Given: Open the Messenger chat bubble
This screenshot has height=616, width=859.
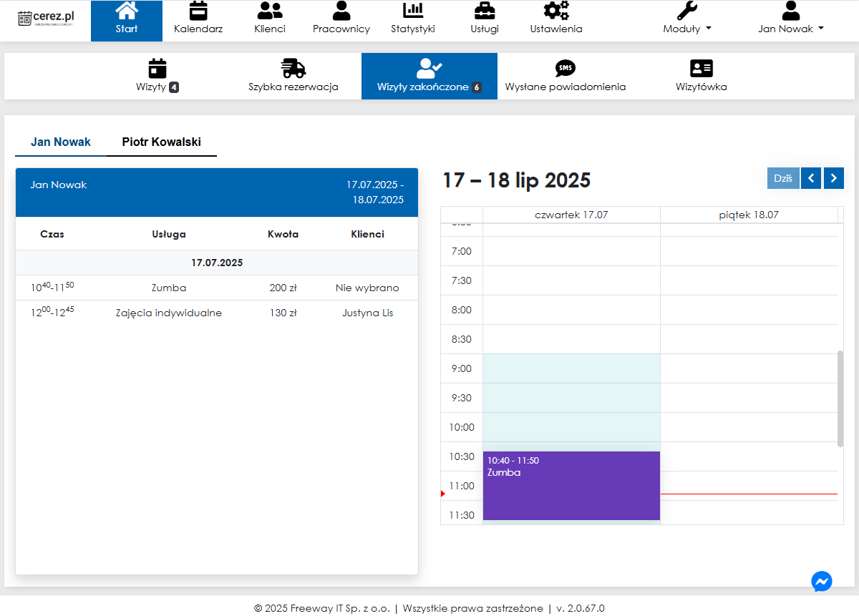Looking at the screenshot, I should (x=822, y=581).
